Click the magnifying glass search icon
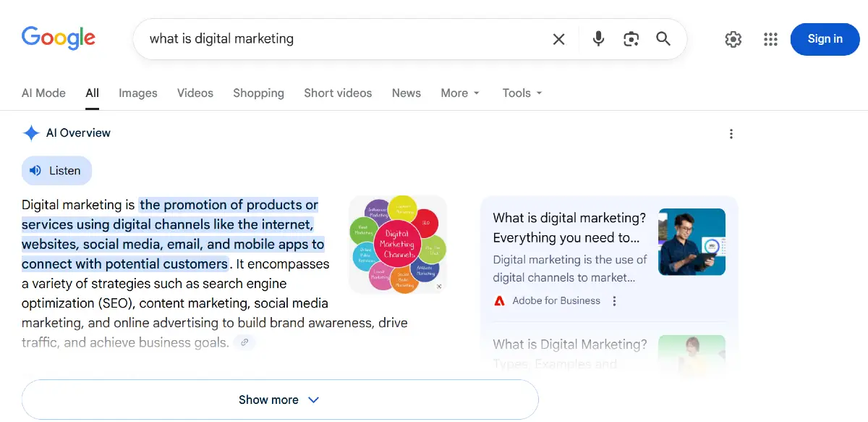The height and width of the screenshot is (422, 868). click(x=663, y=39)
